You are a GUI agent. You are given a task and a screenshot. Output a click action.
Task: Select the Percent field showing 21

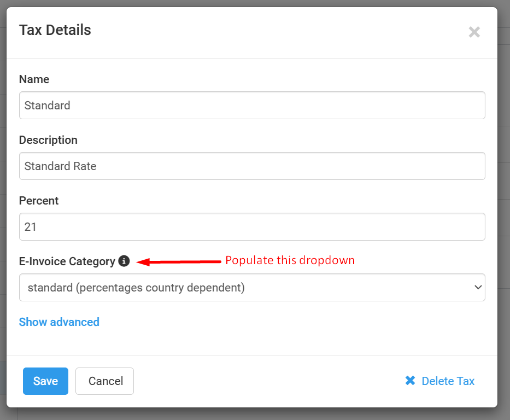tap(251, 226)
